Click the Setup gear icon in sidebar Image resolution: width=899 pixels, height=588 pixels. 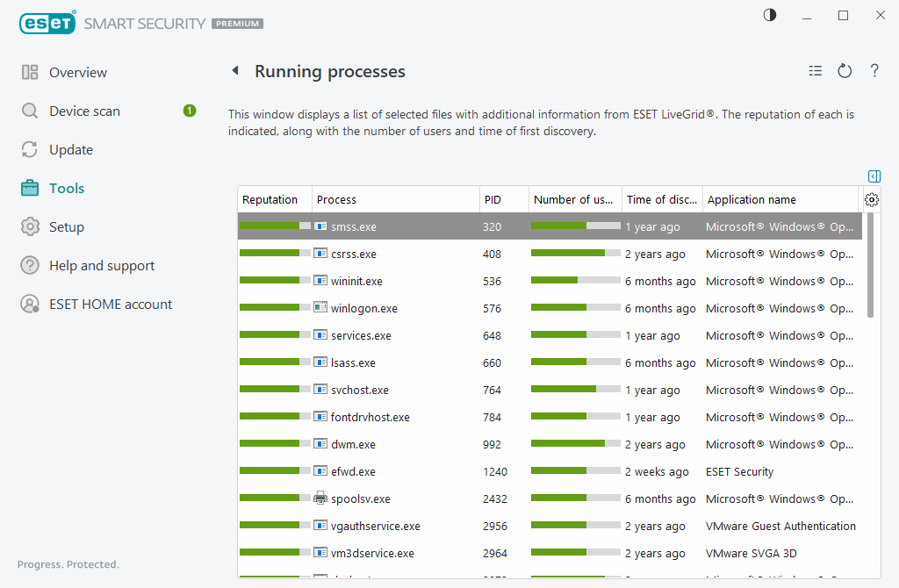[x=30, y=227]
